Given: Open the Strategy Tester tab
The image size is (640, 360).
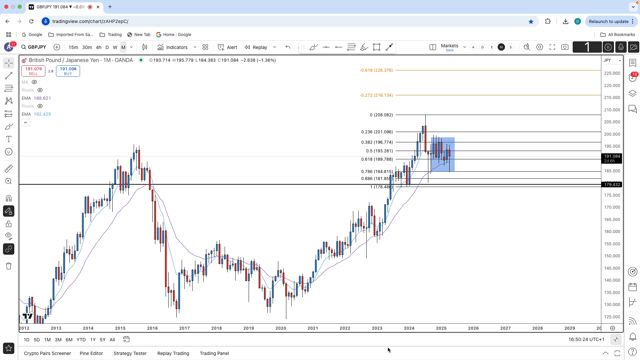Looking at the screenshot, I should coord(130,353).
